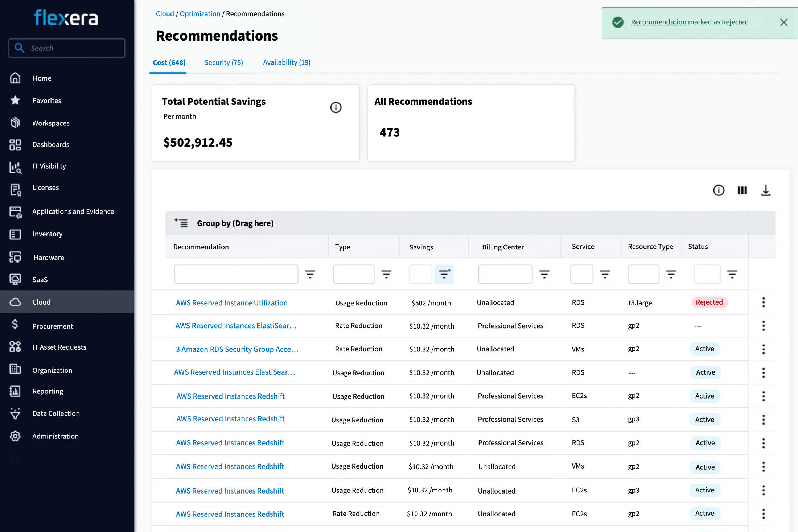Select the Cost (648) tab

click(x=169, y=62)
